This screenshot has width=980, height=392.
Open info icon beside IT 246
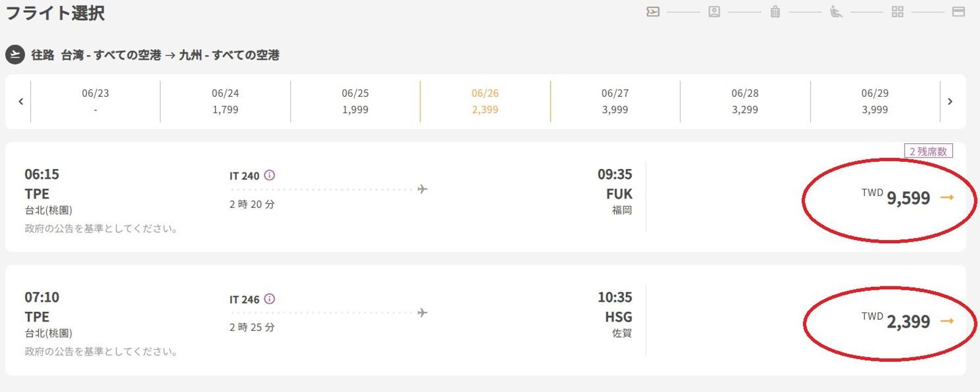[269, 299]
